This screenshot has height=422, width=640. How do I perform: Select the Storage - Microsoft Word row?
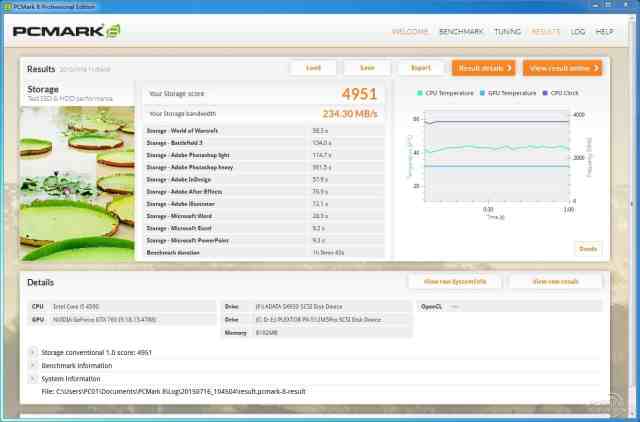point(264,216)
